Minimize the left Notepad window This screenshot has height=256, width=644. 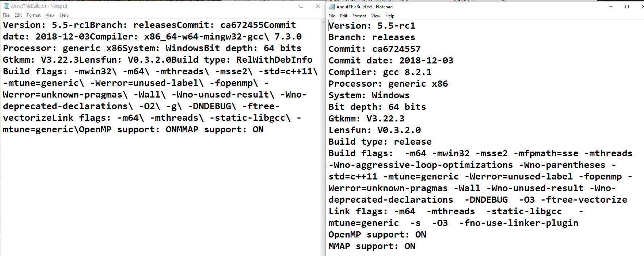285,6
